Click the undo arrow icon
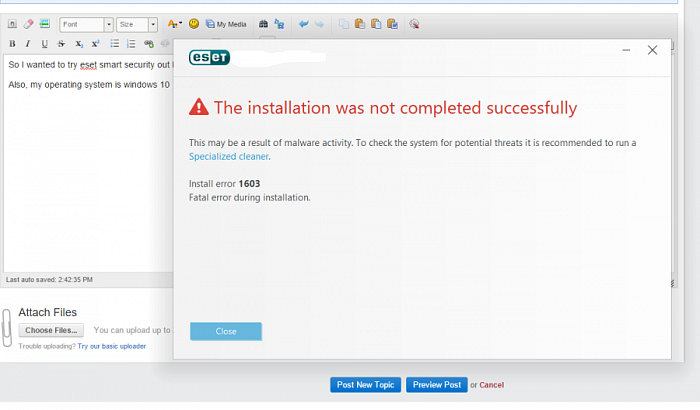Image resolution: width=700 pixels, height=410 pixels. click(x=304, y=24)
